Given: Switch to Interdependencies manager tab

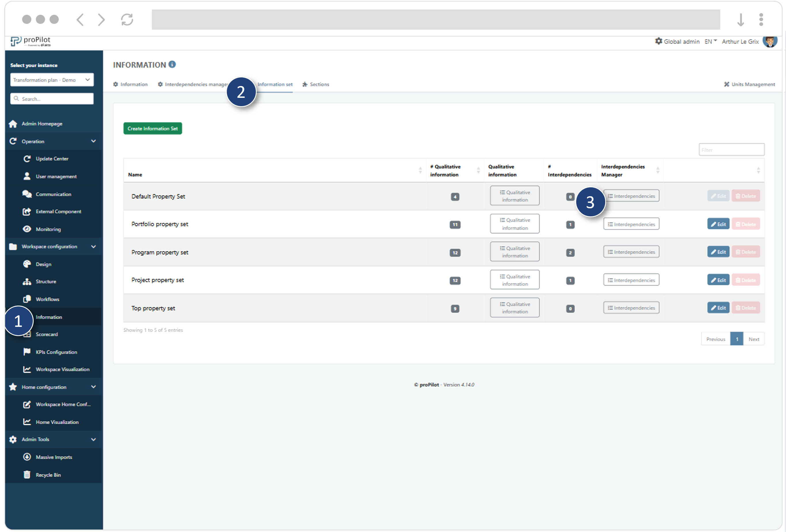Looking at the screenshot, I should 193,84.
